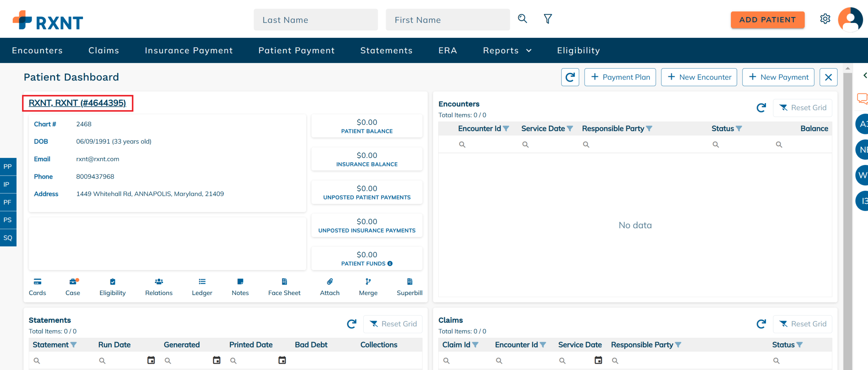Go to the Encounters menu
The width and height of the screenshot is (868, 370).
coord(37,51)
